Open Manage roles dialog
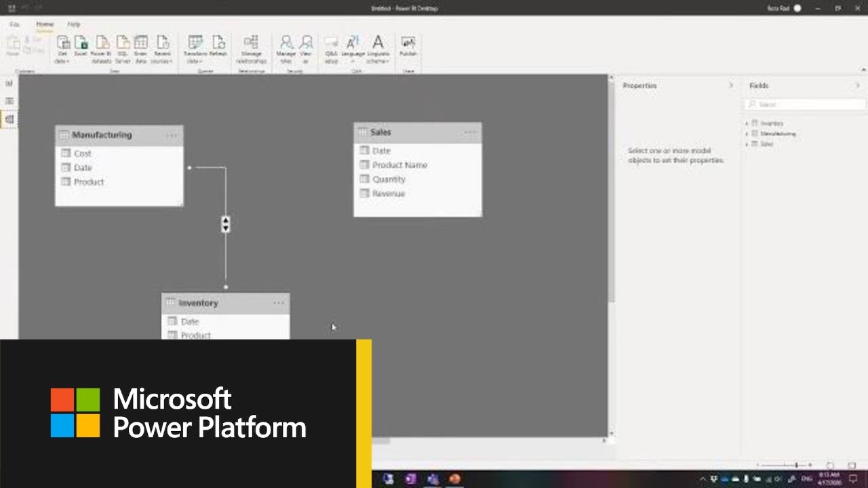 (x=286, y=49)
